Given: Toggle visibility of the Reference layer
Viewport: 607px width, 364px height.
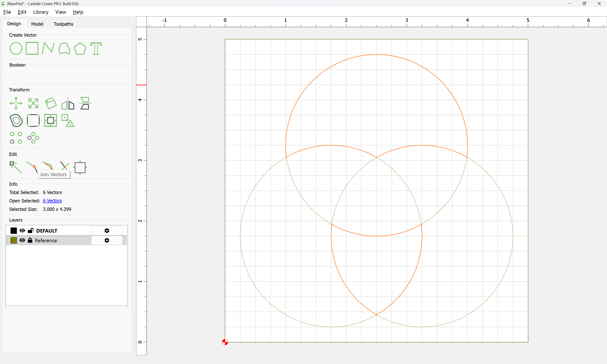Looking at the screenshot, I should coord(22,240).
